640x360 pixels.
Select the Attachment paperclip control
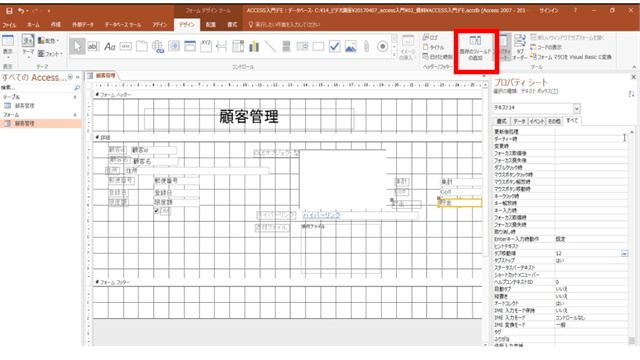367,47
